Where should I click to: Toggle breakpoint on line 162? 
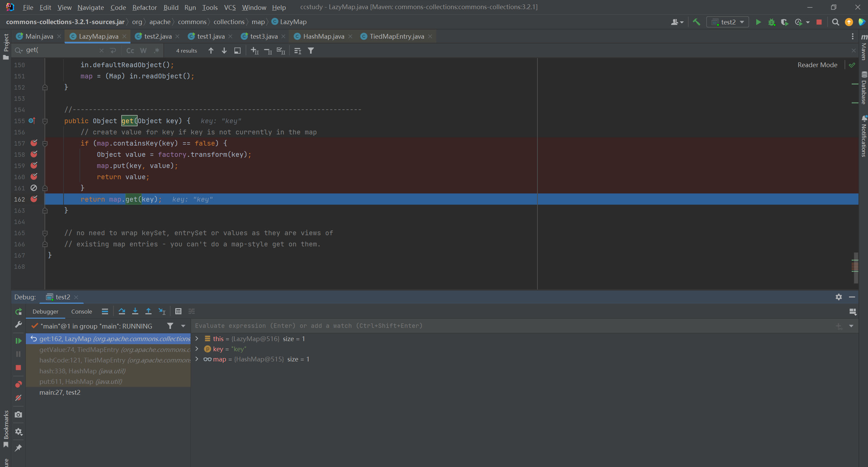[34, 199]
